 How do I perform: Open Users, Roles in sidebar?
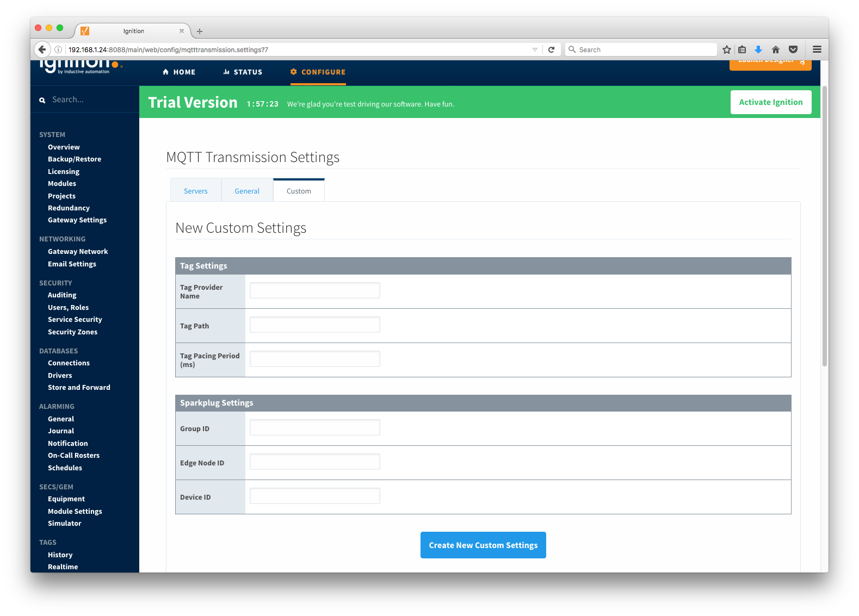click(68, 307)
